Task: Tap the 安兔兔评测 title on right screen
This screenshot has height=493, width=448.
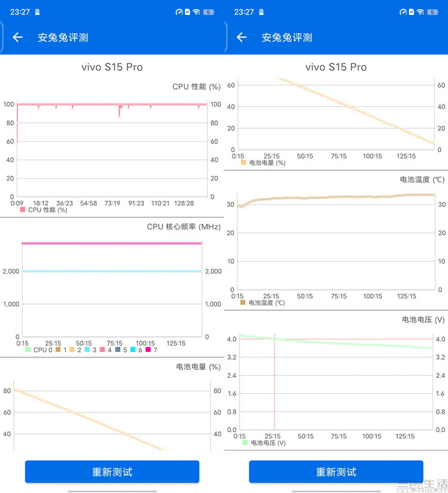Action: (287, 38)
